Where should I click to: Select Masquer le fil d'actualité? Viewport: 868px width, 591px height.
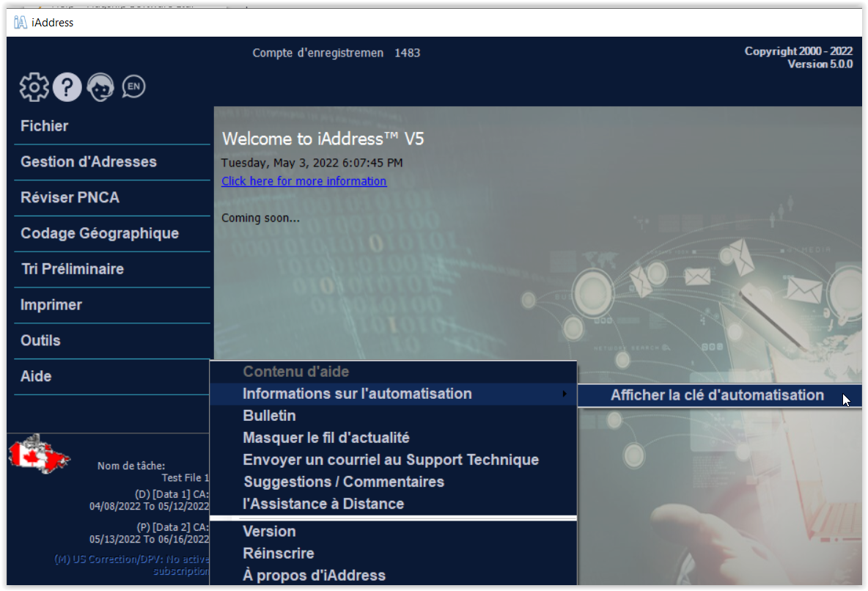click(x=393, y=438)
